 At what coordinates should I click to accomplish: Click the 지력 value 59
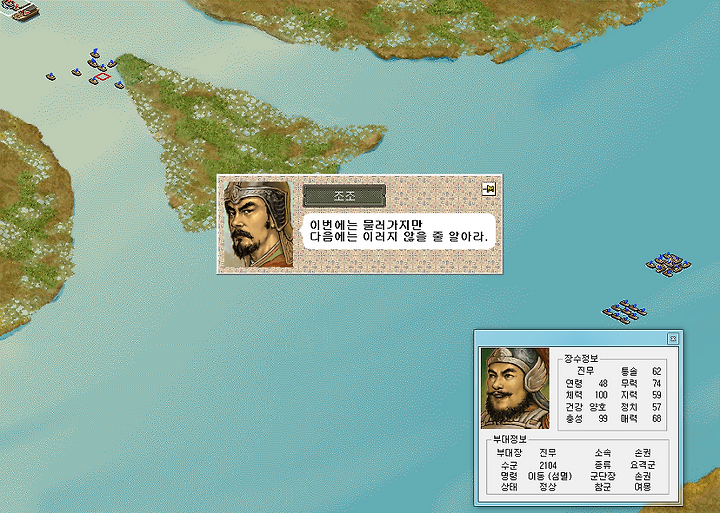point(656,395)
